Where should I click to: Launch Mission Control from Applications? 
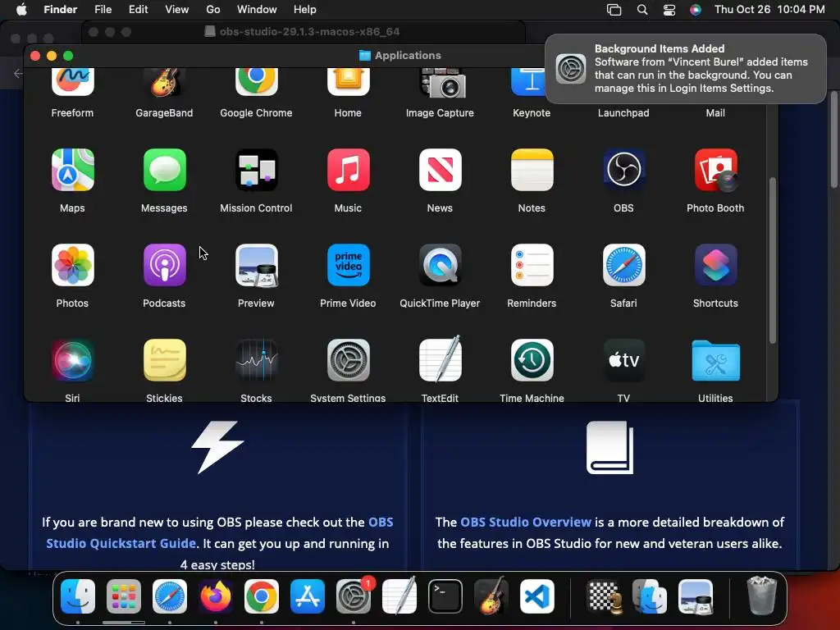256,170
